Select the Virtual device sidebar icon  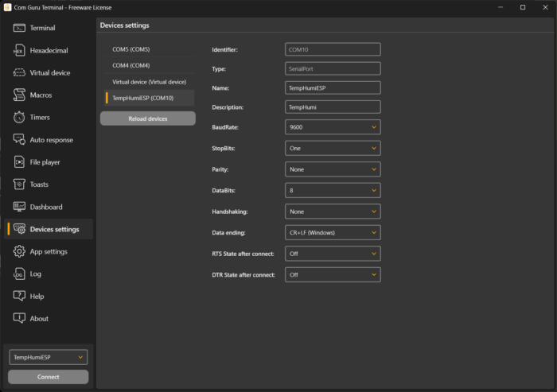tap(19, 72)
